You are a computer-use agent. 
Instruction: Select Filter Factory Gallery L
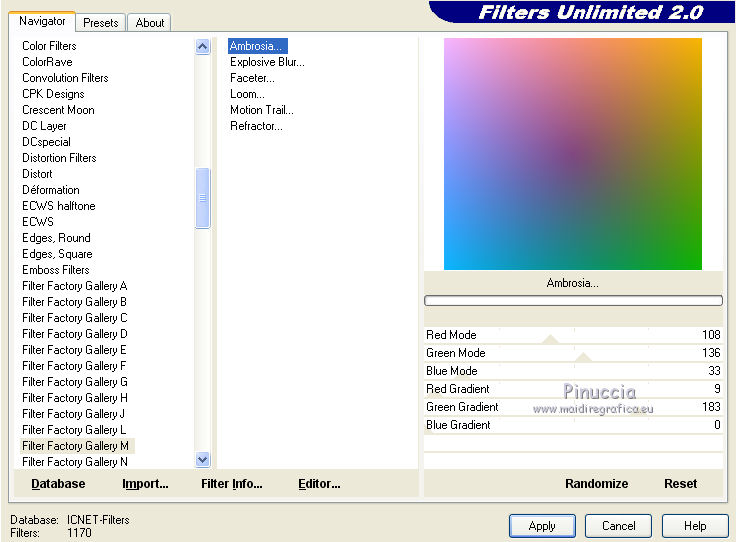click(74, 429)
